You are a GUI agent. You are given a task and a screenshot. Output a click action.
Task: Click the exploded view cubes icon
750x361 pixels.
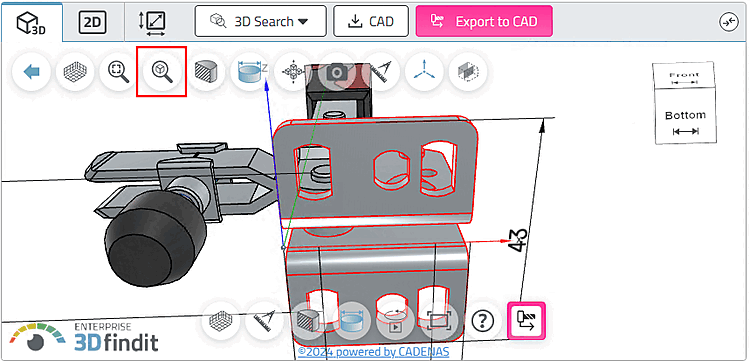293,72
